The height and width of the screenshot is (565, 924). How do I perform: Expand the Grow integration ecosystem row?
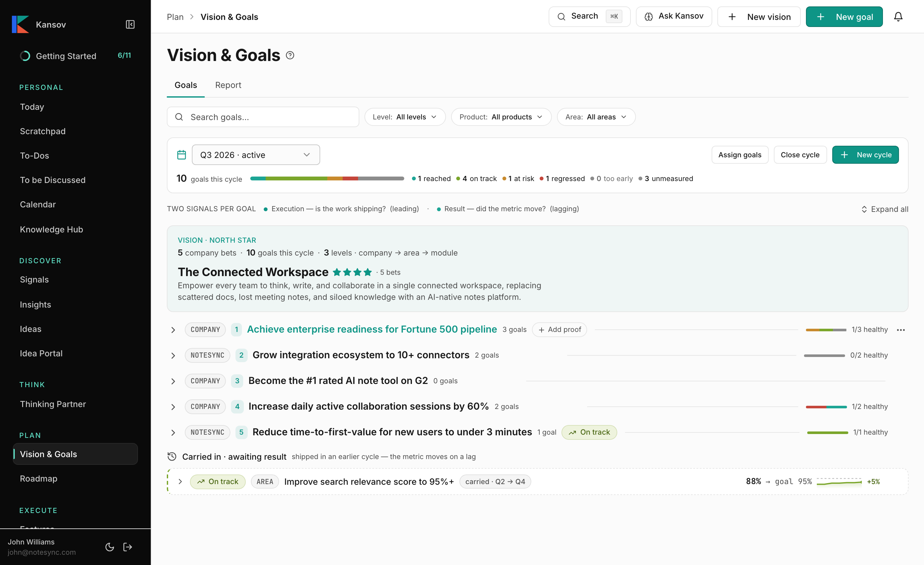click(173, 355)
